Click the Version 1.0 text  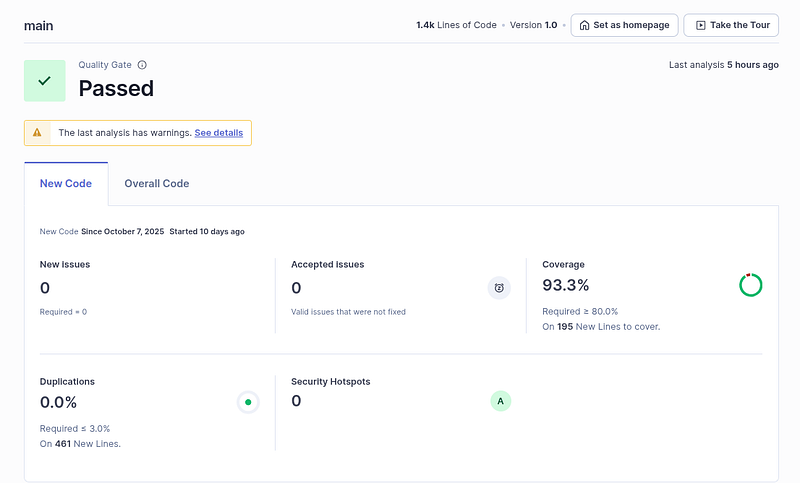533,25
